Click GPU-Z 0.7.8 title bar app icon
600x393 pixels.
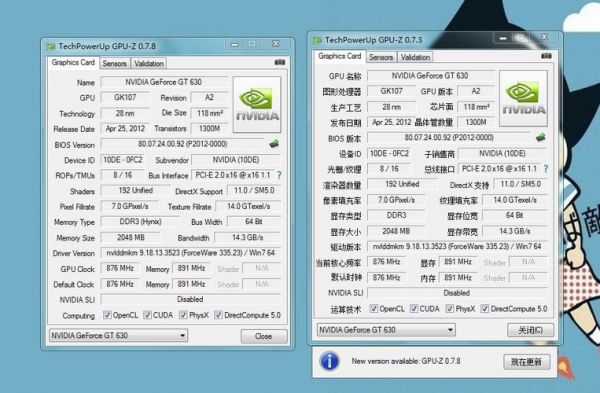(51, 46)
